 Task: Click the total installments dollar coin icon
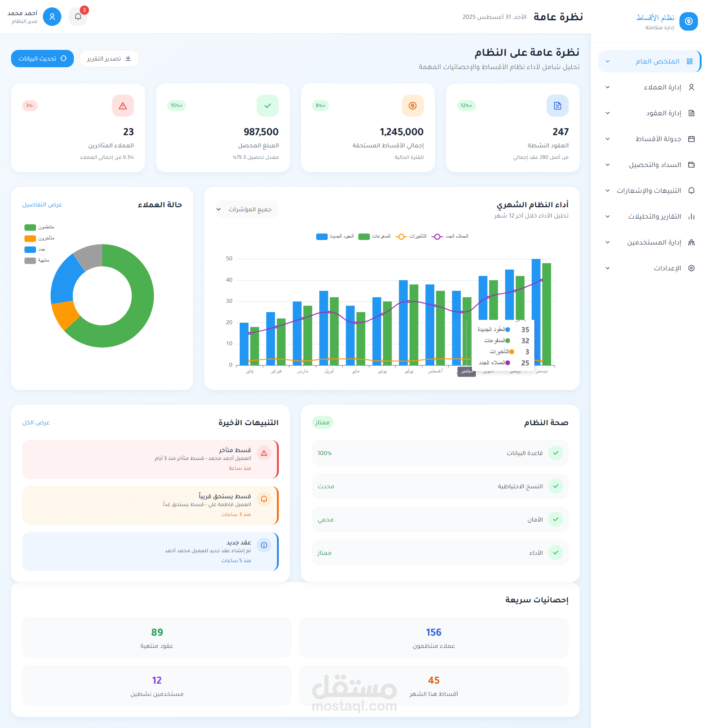point(412,106)
